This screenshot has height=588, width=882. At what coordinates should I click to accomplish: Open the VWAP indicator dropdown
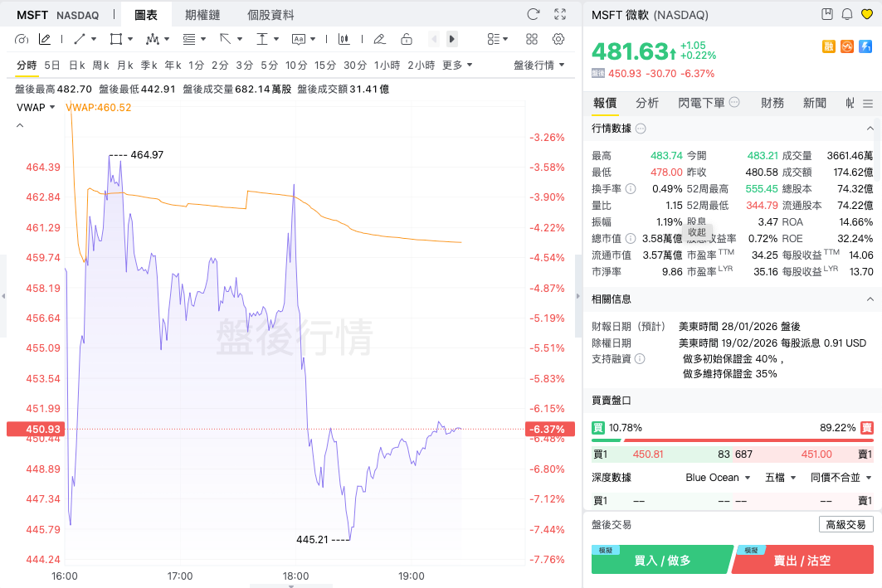[36, 107]
